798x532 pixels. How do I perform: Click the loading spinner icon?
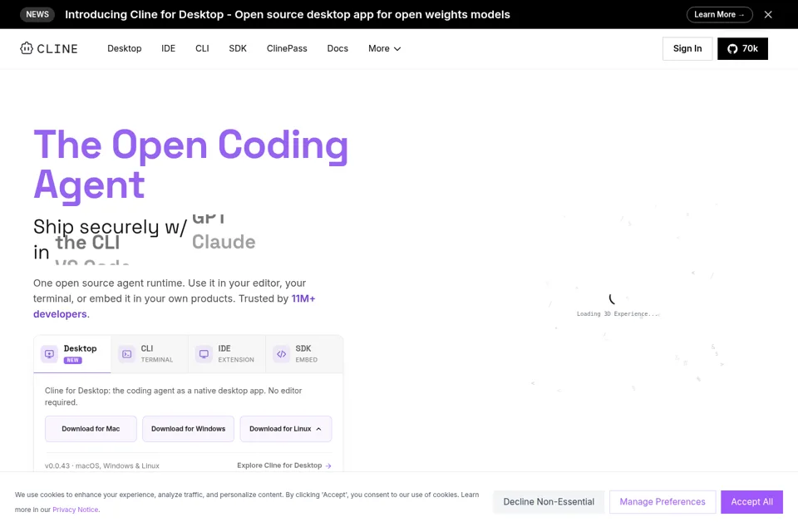click(x=613, y=298)
